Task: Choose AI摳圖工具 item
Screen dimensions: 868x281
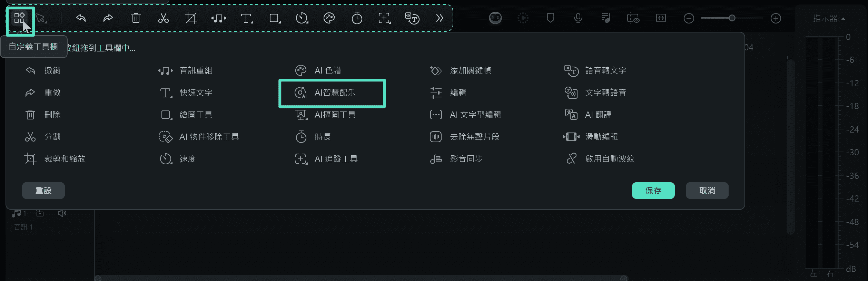Action: [325, 115]
